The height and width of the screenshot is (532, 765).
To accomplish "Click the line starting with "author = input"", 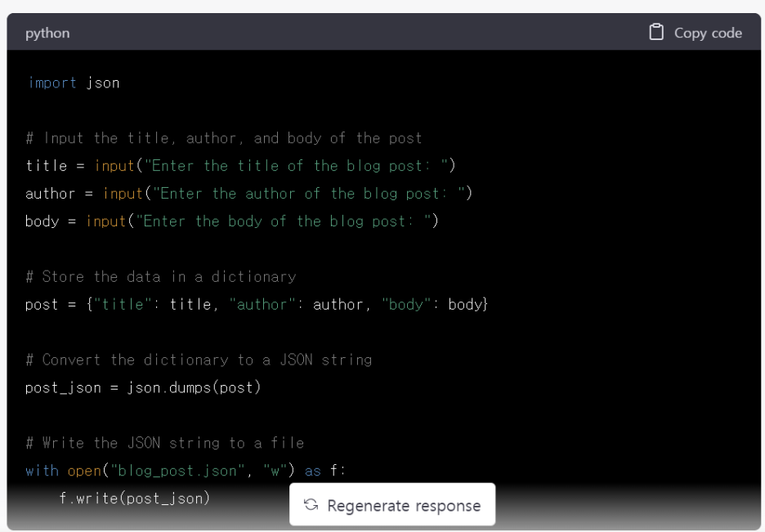I will click(x=248, y=194).
